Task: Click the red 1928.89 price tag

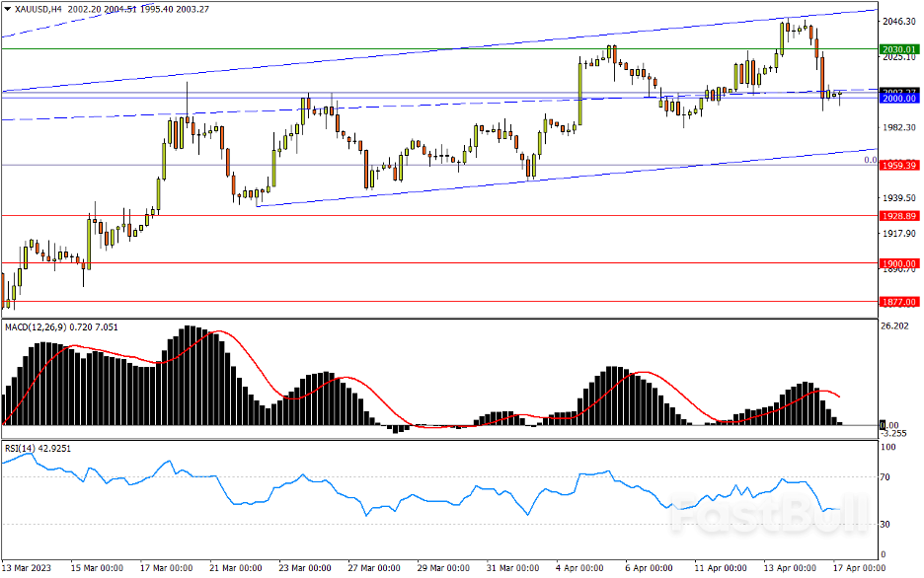Action: [898, 215]
